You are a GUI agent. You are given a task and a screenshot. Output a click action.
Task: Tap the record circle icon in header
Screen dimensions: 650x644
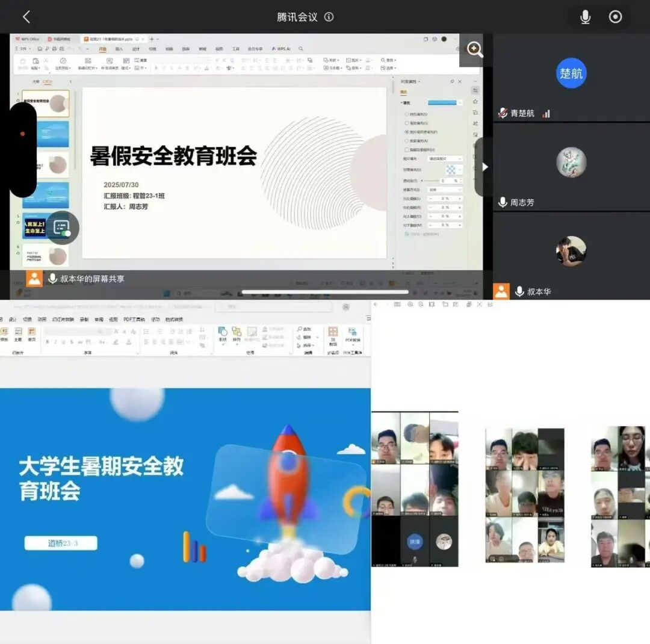tap(615, 17)
